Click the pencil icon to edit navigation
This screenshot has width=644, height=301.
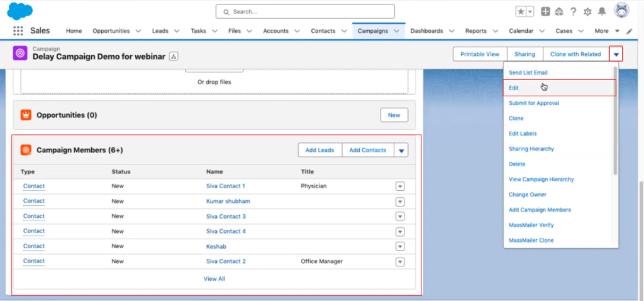[629, 31]
